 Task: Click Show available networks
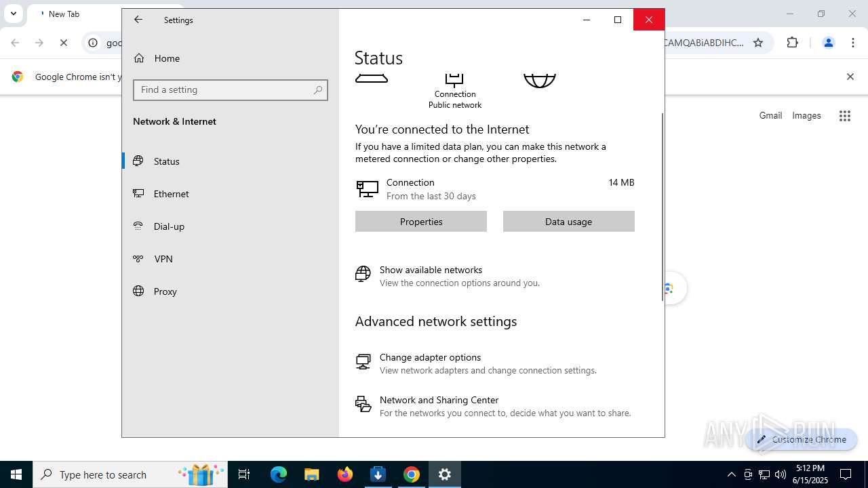click(431, 270)
